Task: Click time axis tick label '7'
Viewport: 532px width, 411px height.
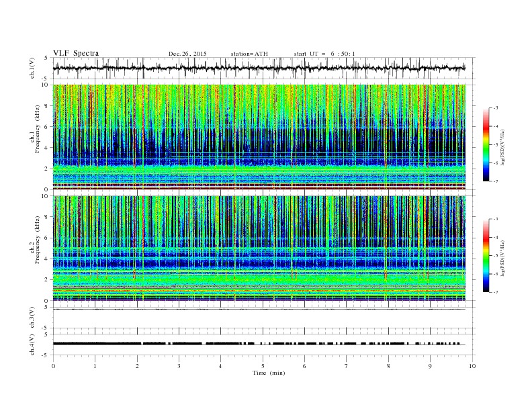Action: [x=347, y=366]
